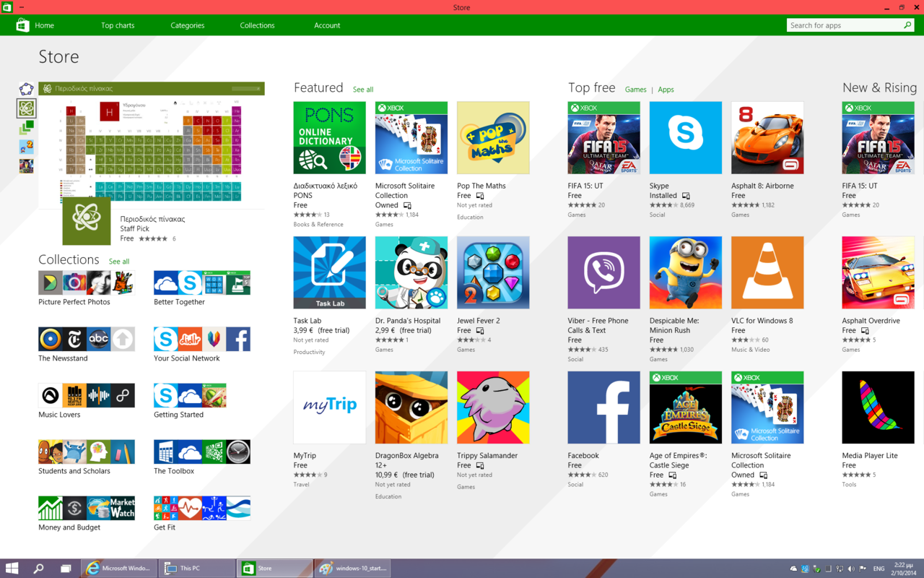Click the Store logo in navigation bar
This screenshot has height=578, width=924.
click(22, 25)
